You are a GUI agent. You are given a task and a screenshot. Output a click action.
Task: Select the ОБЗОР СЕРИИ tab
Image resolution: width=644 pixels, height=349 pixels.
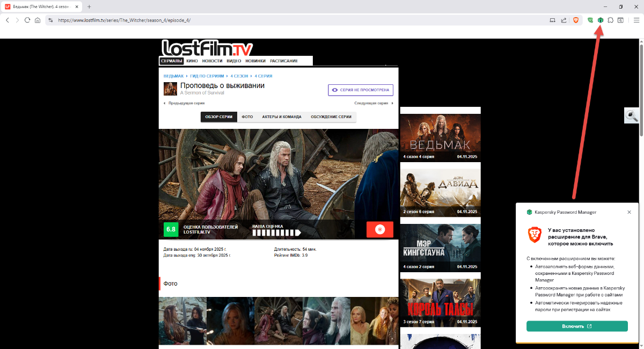pyautogui.click(x=219, y=117)
